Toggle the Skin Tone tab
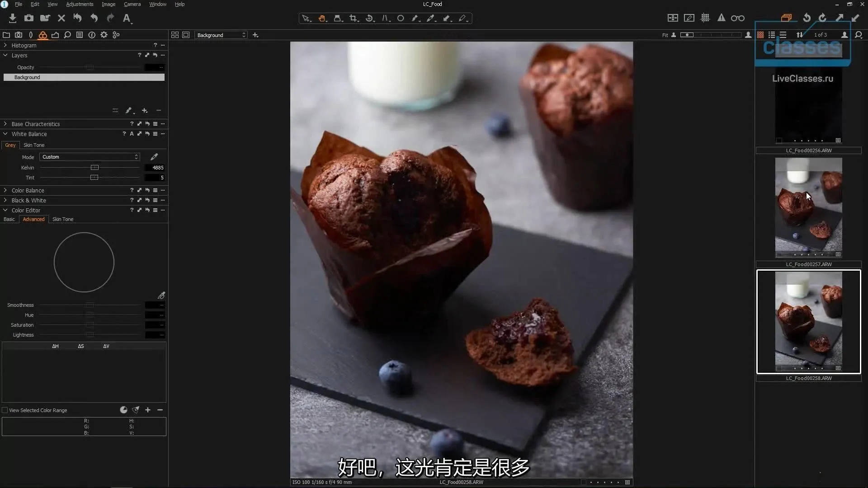This screenshot has height=488, width=868. 62,219
